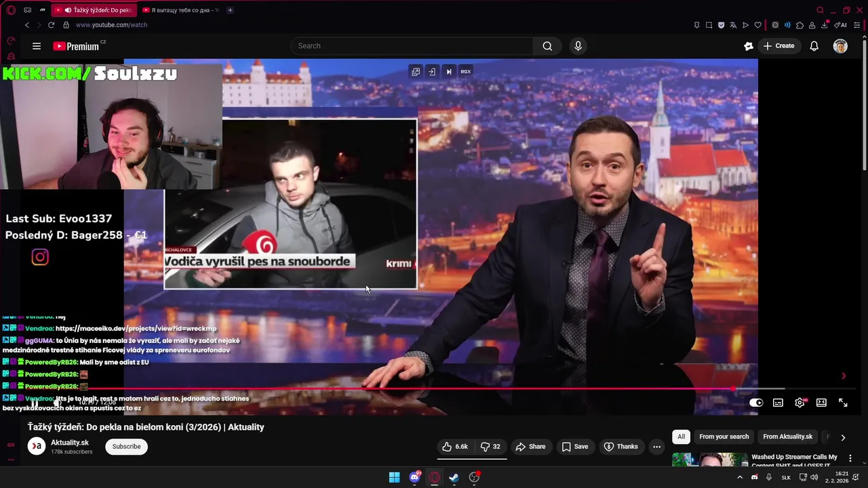Open browser downloads panel
This screenshot has height=488, width=868.
(x=825, y=25)
